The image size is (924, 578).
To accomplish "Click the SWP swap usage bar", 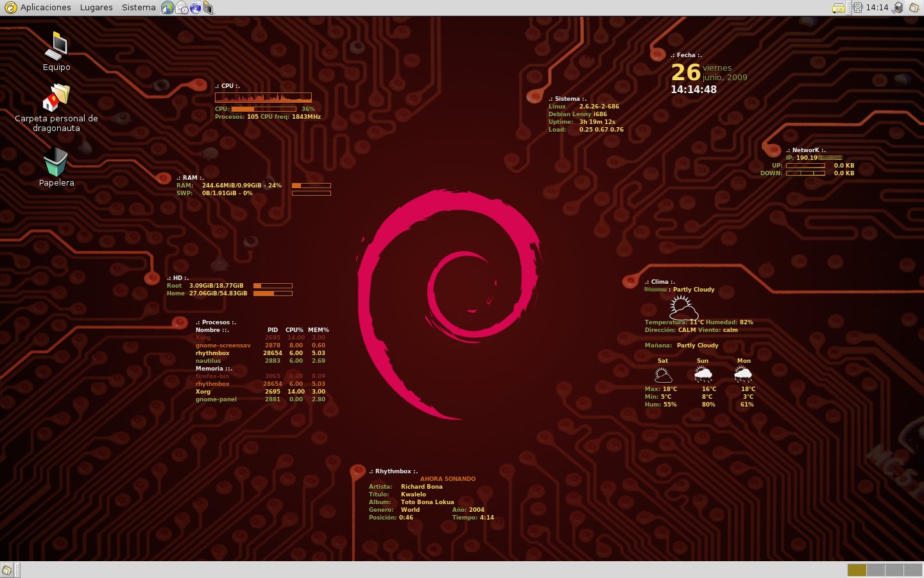I will (x=311, y=193).
